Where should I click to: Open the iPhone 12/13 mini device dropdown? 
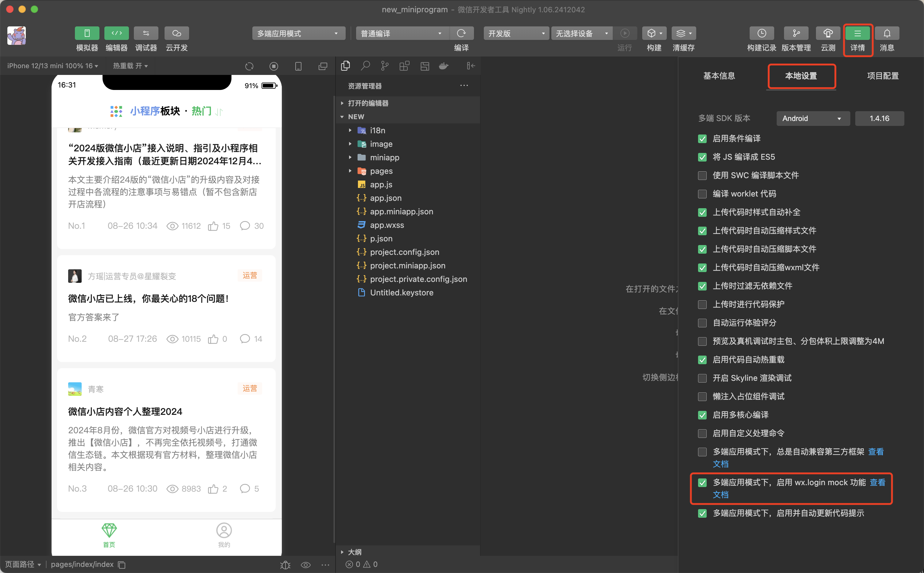(x=52, y=66)
